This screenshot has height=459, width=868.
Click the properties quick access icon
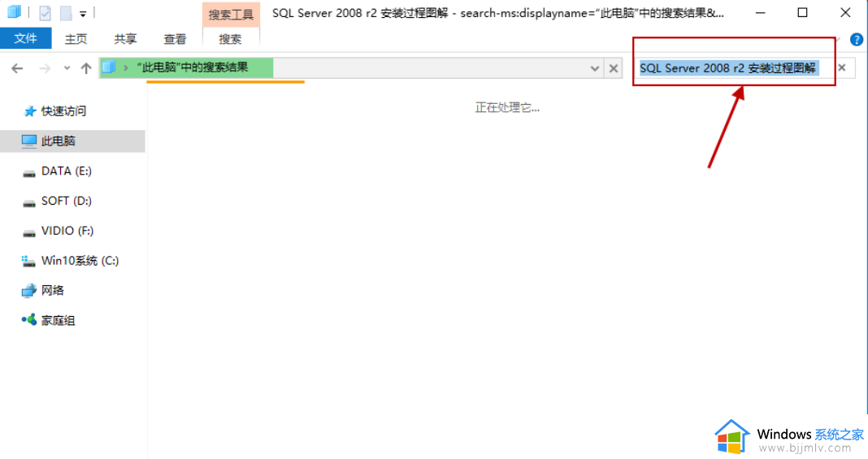click(45, 13)
